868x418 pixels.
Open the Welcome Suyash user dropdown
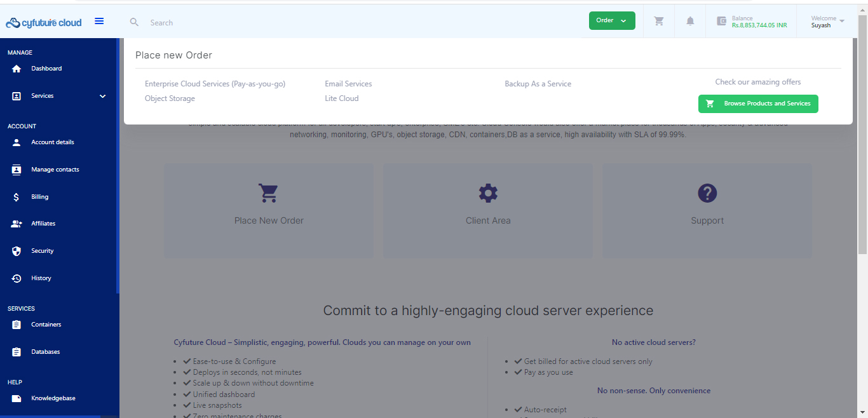tap(828, 22)
